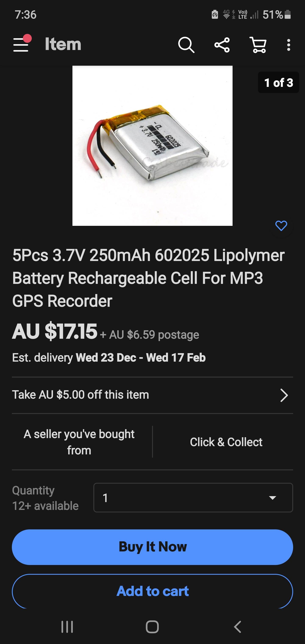Viewport: 305px width, 644px height.
Task: Add item to watchlist with heart
Action: (x=281, y=226)
